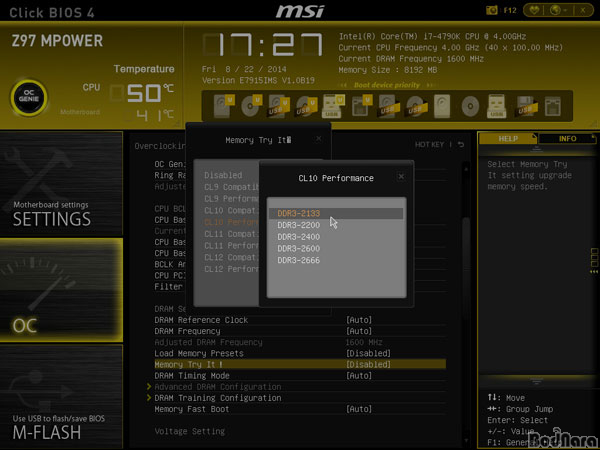
Task: Click right arrows beside Boot device priority
Action: point(430,85)
